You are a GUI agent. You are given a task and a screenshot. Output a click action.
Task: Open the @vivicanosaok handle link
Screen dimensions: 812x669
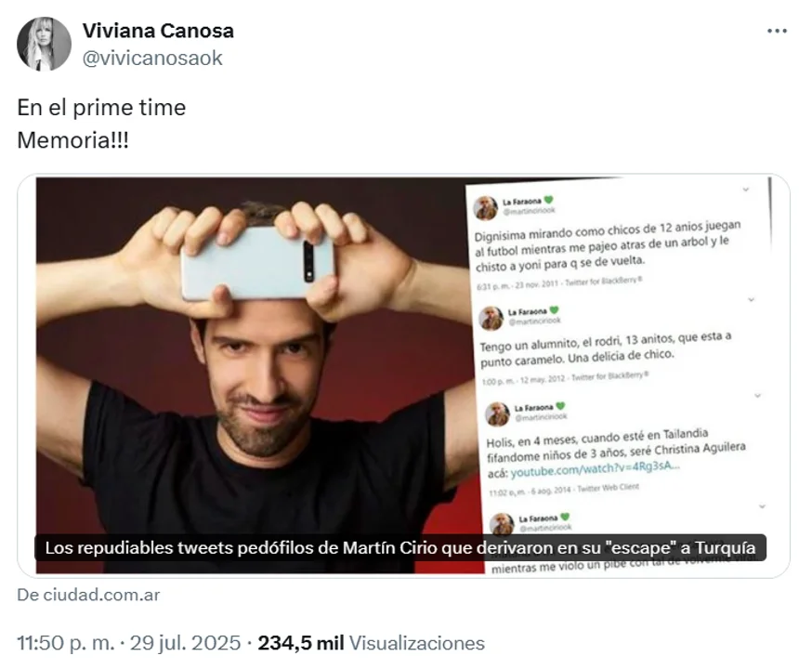tap(152, 58)
